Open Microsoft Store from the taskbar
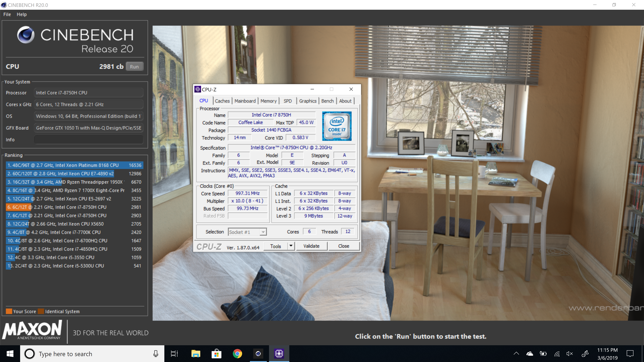 click(x=217, y=354)
